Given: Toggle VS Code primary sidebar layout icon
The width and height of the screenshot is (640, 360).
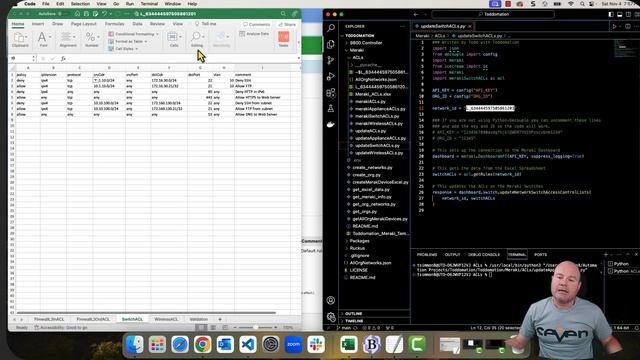Looking at the screenshot, I should click(611, 14).
